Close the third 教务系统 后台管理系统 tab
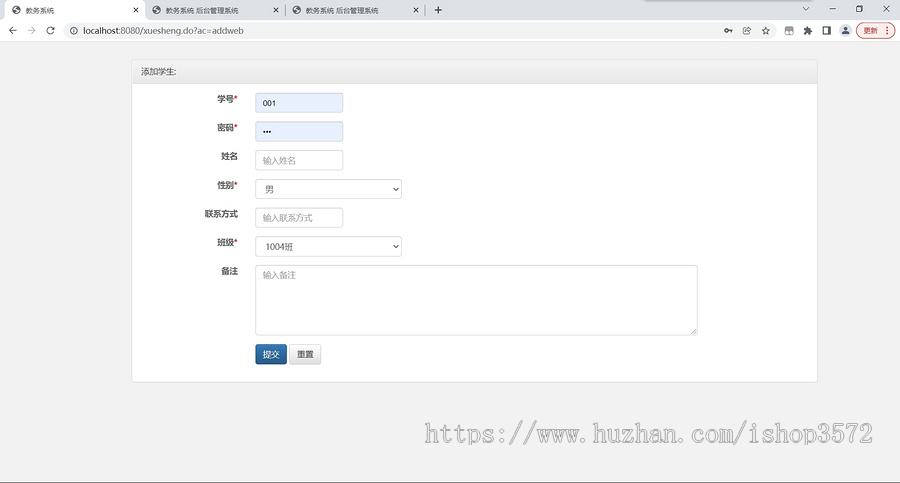Image resolution: width=900 pixels, height=483 pixels. [416, 10]
